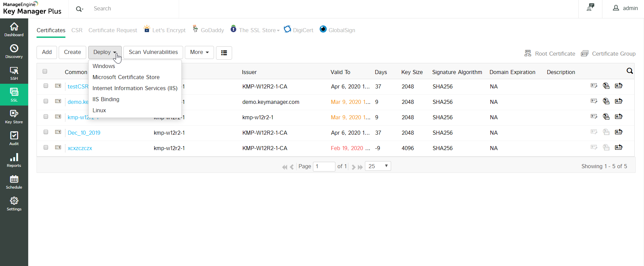Image resolution: width=644 pixels, height=266 pixels.
Task: Open Reports from sidebar
Action: pos(14,160)
